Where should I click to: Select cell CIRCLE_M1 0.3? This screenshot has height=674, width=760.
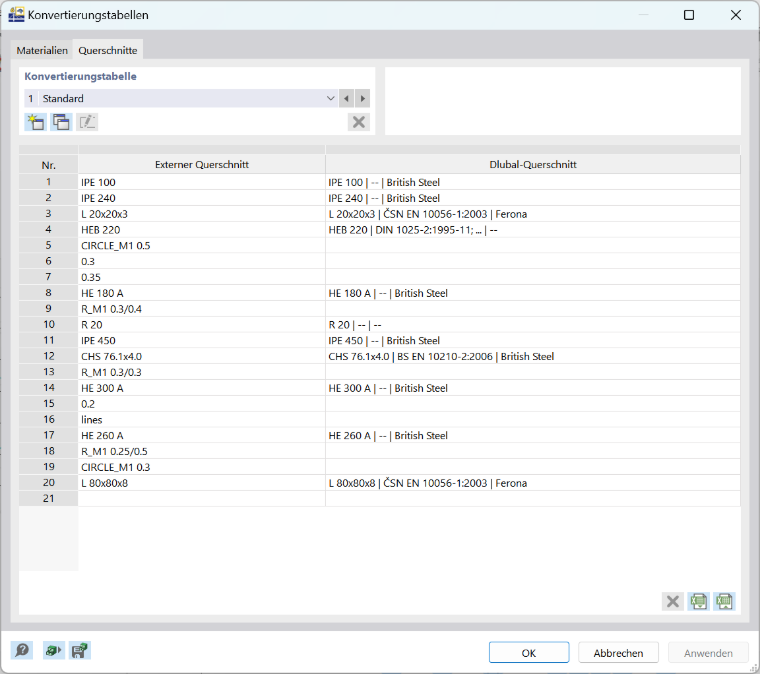[202, 467]
